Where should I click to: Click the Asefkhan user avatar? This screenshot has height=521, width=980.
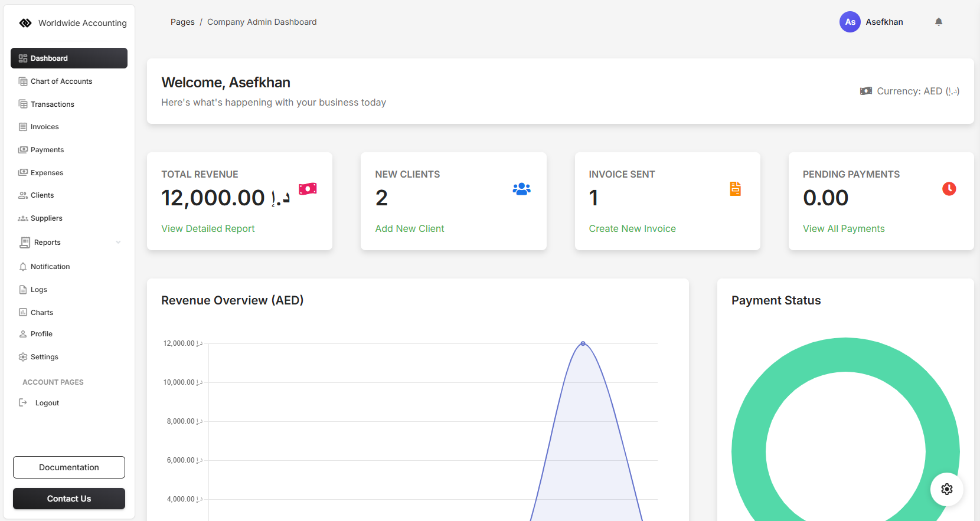(x=850, y=22)
